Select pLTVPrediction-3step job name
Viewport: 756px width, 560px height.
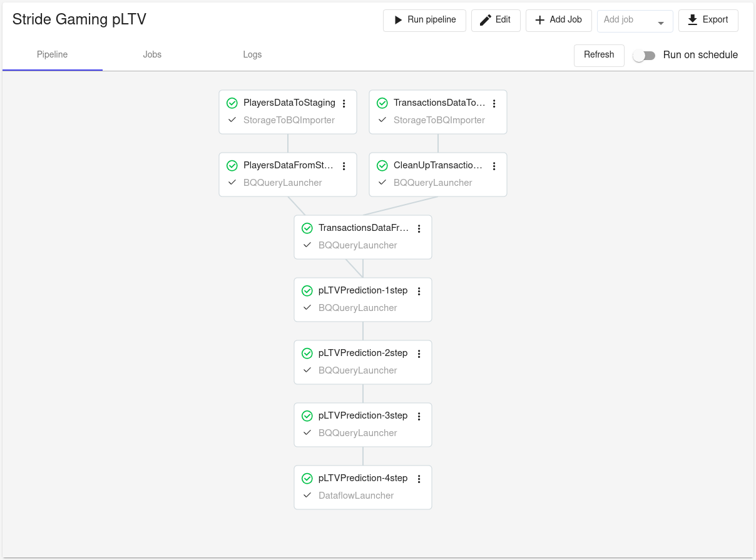363,415
